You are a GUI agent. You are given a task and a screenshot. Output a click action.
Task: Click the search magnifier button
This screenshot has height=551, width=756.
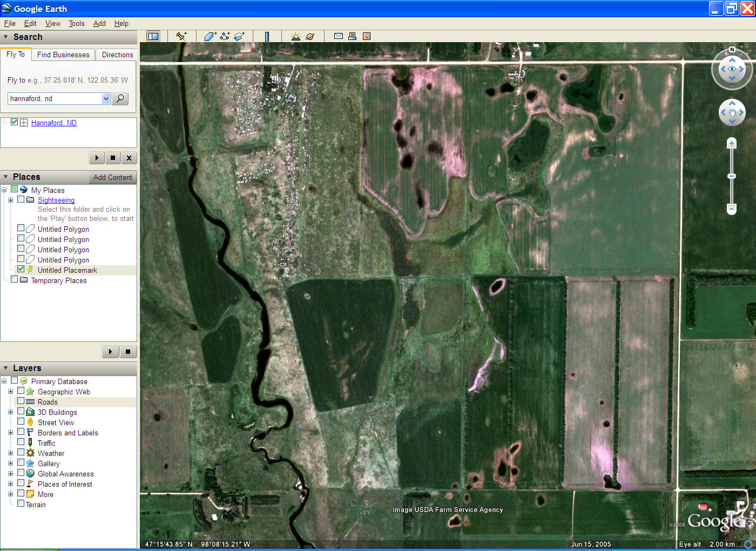click(x=120, y=98)
